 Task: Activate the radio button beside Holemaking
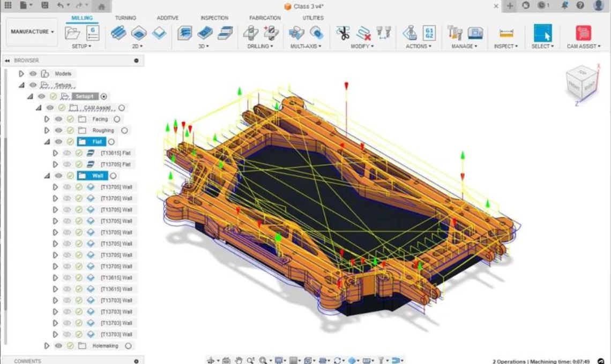pos(128,346)
